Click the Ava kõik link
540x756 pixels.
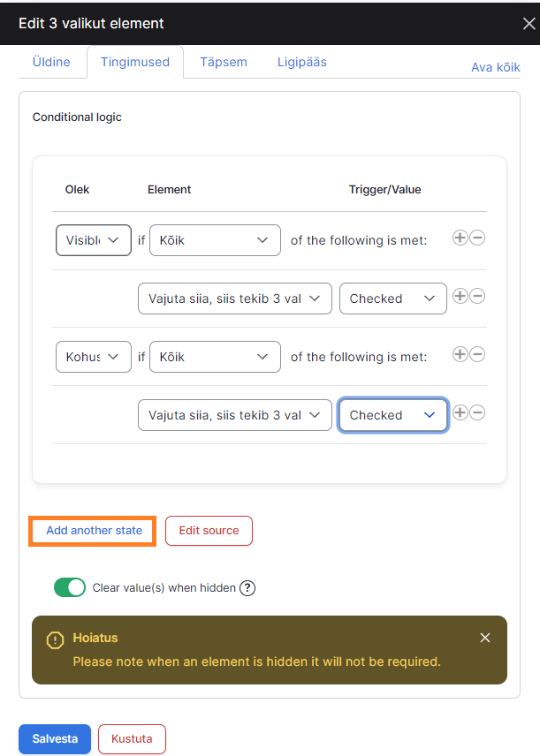[496, 67]
